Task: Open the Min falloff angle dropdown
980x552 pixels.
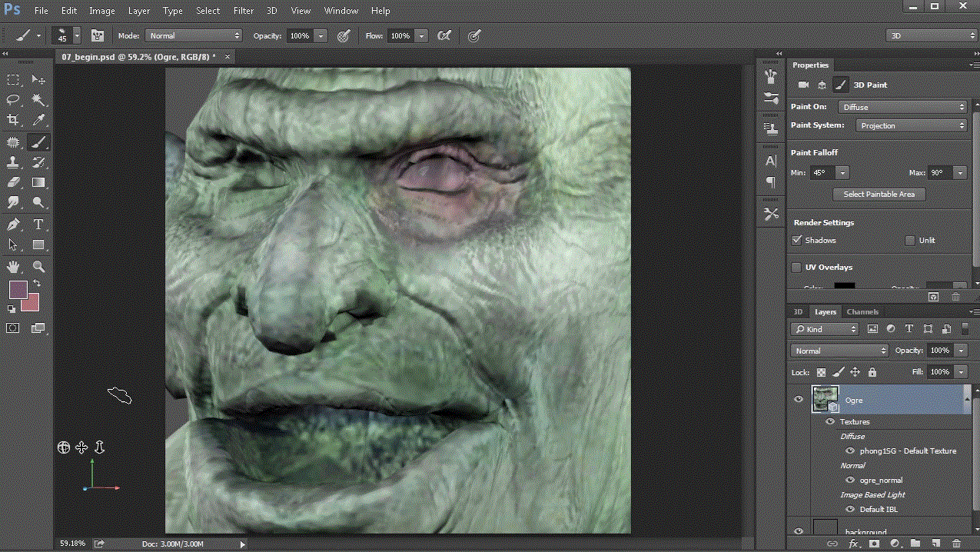Action: (x=842, y=173)
